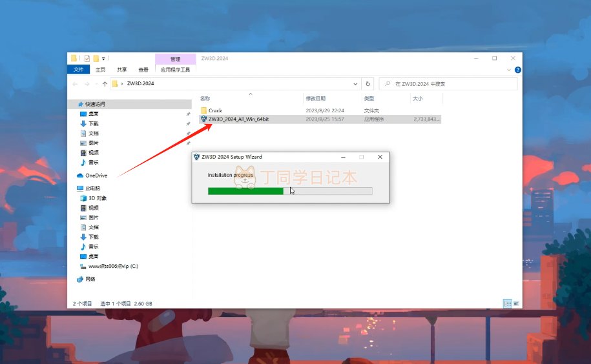Click the ZW3D.2024 path in address bar

(x=140, y=83)
